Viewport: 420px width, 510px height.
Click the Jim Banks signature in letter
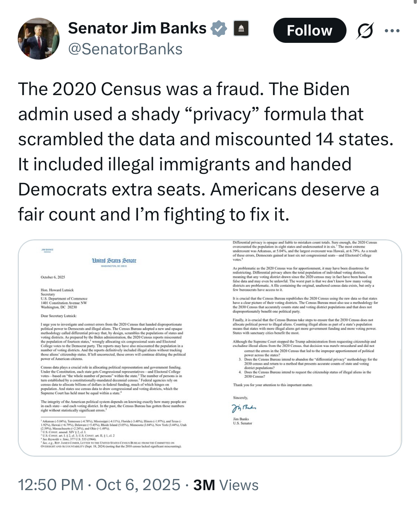tap(244, 408)
